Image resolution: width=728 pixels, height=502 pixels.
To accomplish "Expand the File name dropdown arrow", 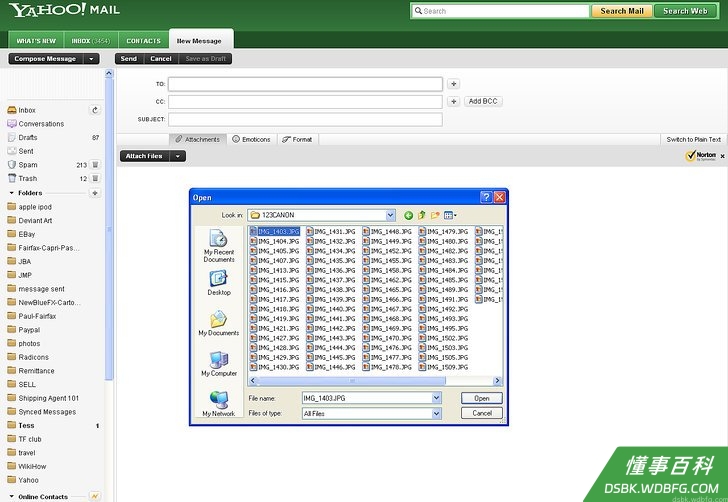I will tap(436, 398).
